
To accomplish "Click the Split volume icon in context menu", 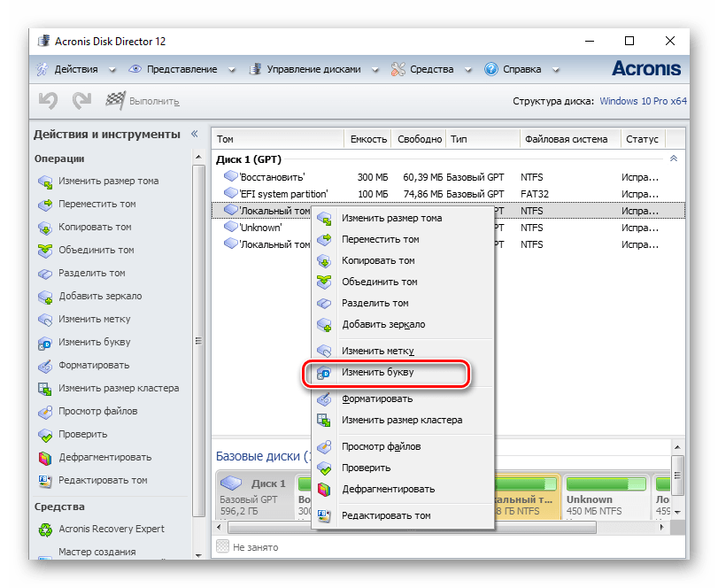I will [x=325, y=304].
